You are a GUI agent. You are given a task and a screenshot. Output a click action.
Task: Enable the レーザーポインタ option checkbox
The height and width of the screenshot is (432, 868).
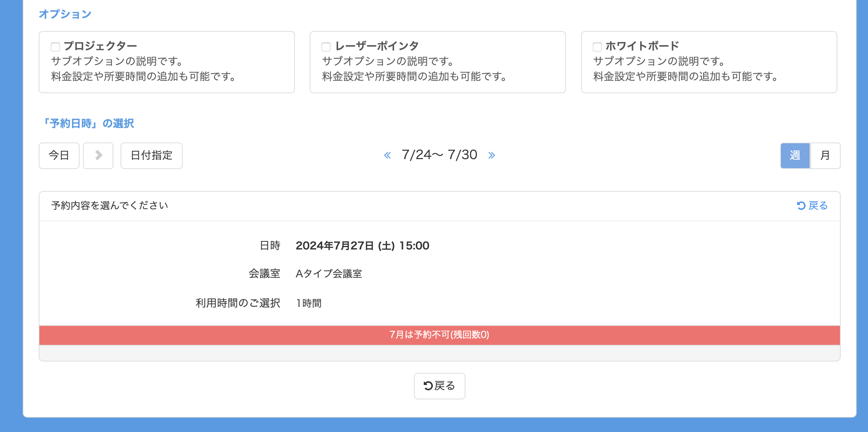point(326,47)
